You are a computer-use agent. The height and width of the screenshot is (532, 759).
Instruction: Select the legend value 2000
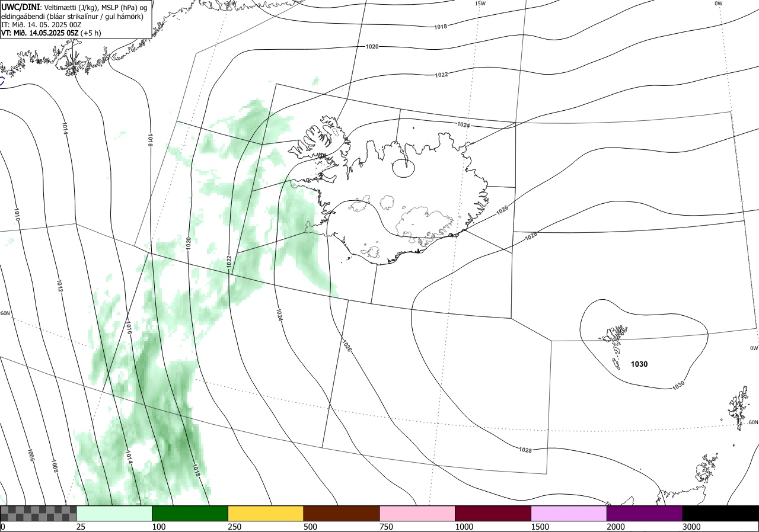(616, 527)
